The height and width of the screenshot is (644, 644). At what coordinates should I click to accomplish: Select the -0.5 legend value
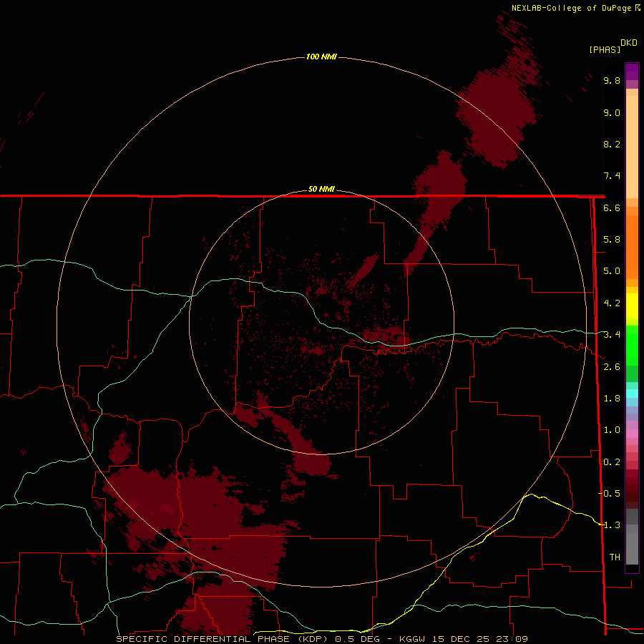(x=610, y=494)
